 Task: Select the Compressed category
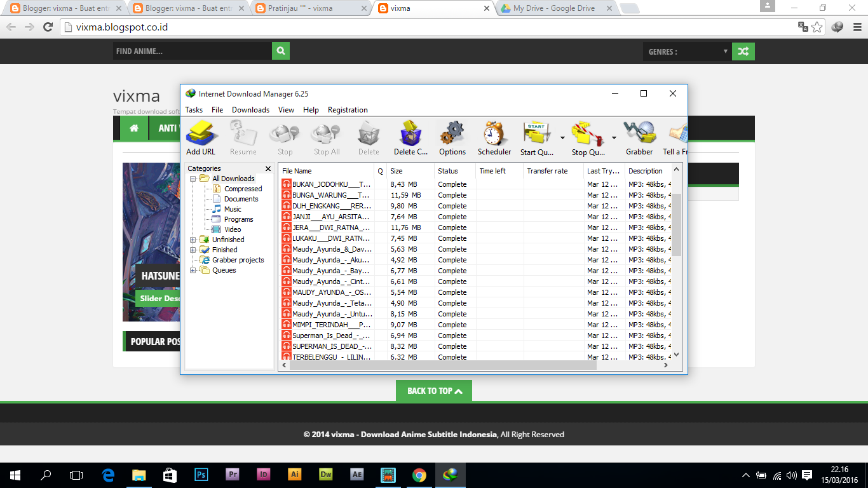pyautogui.click(x=243, y=189)
